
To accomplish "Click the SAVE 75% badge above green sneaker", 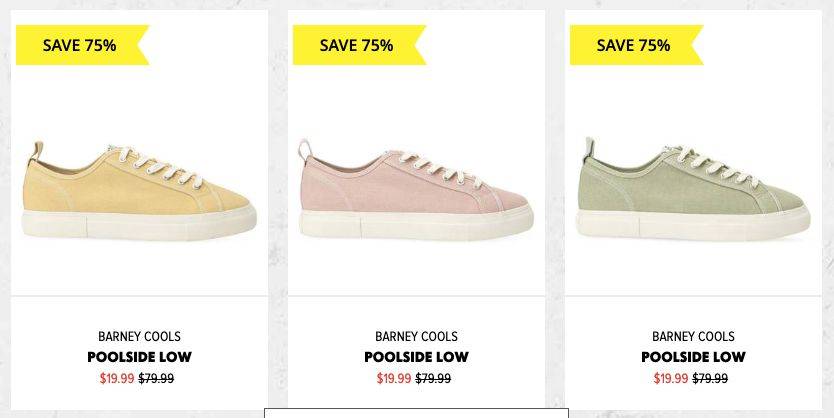I will tap(637, 45).
